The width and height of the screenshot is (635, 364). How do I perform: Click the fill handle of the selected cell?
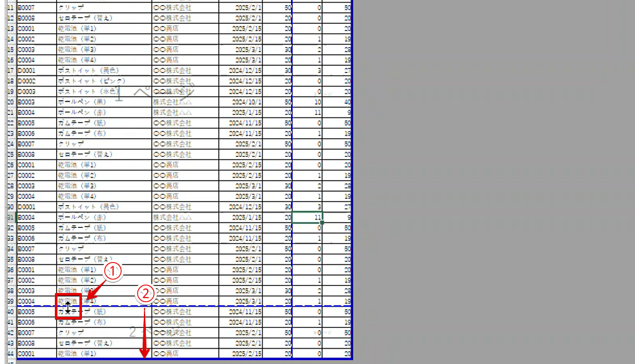click(x=321, y=223)
